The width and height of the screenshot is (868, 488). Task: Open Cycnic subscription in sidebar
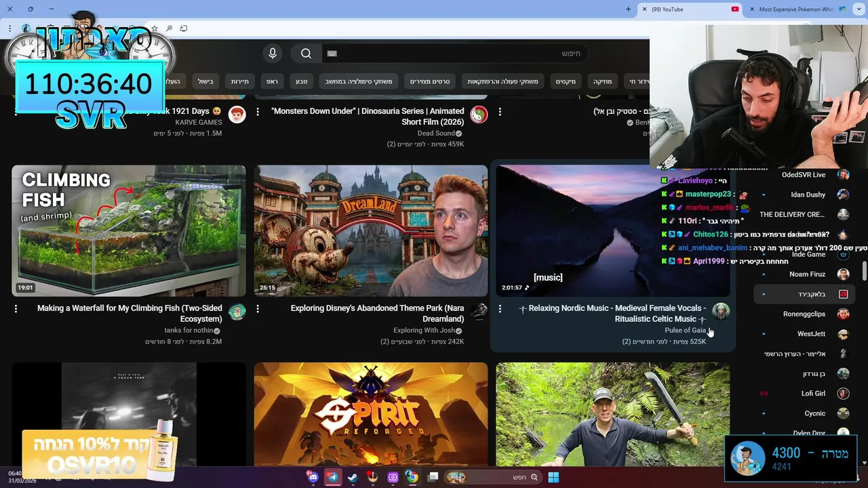click(804, 413)
